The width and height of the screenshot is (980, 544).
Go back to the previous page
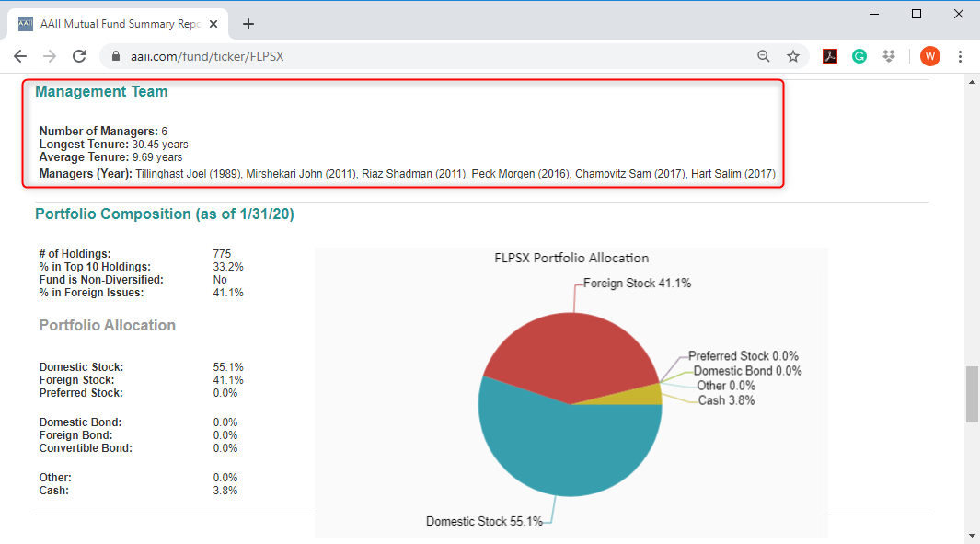(20, 56)
